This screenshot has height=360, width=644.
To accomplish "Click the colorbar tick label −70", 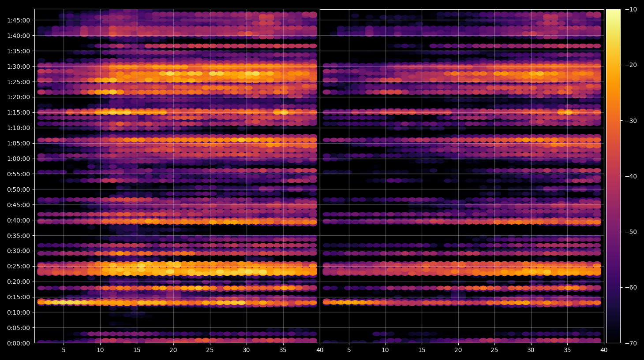I will click(631, 343).
